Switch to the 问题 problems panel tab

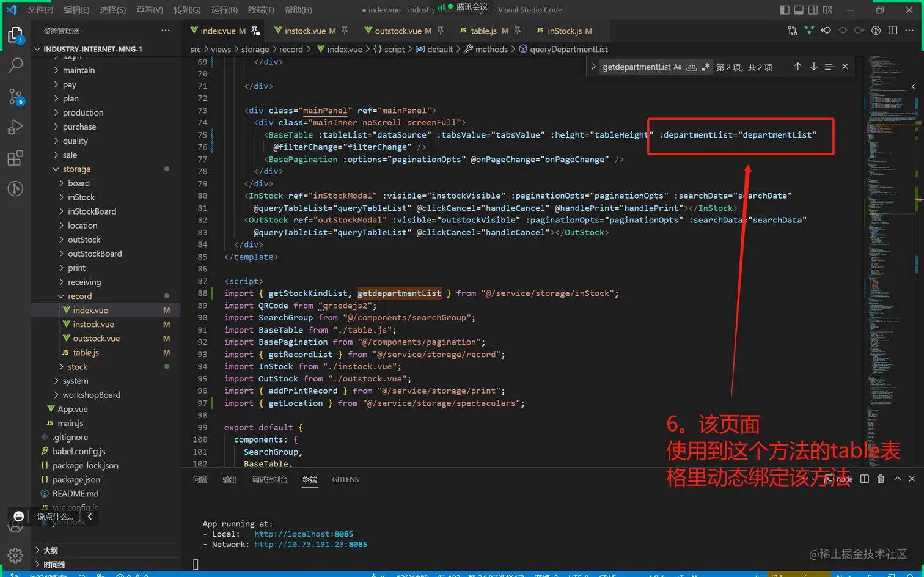point(200,479)
